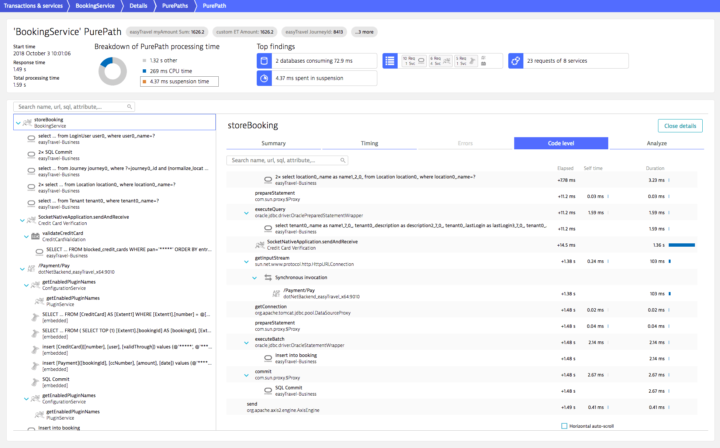Click service icon of SocketNativeApplication.sendAndReceive tree row
720x448 pixels.
[x=31, y=220]
